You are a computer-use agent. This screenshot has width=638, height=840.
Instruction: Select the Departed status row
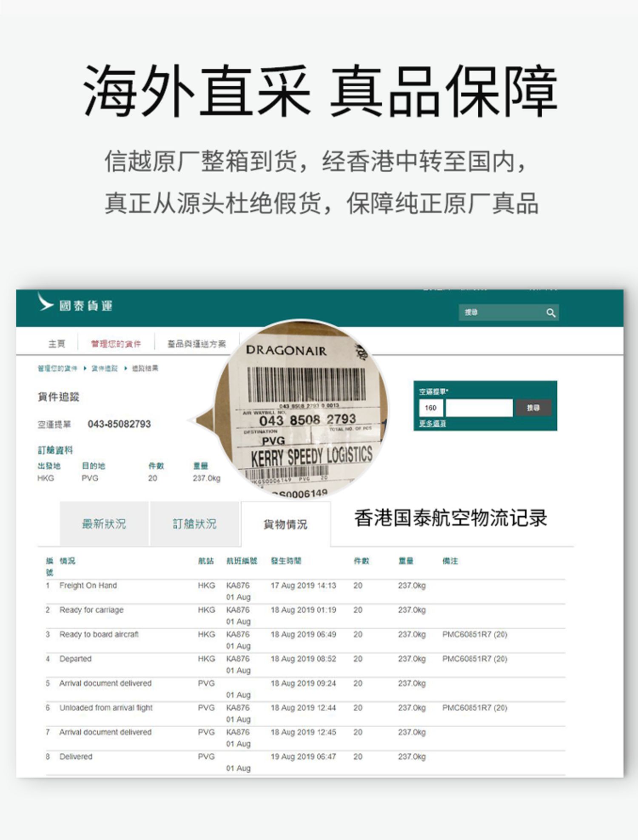[x=305, y=665]
